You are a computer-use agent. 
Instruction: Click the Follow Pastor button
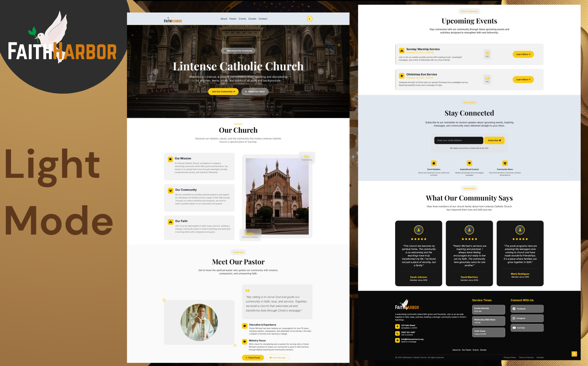(253, 357)
